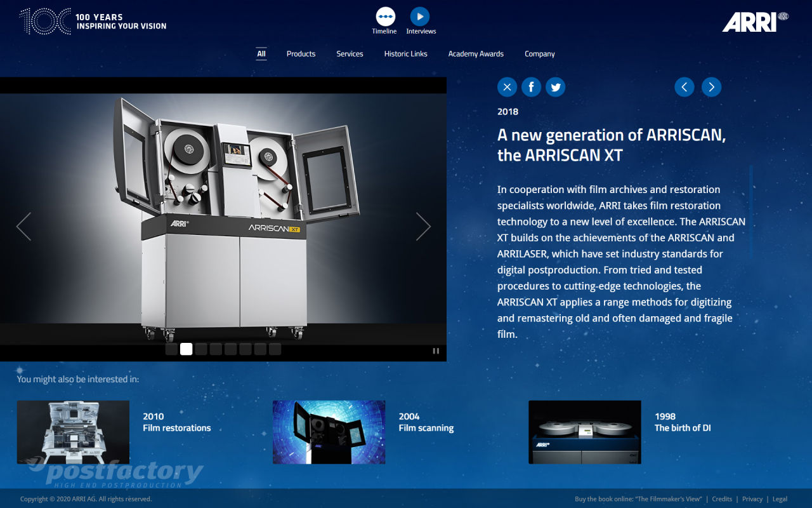Open Buy the book online link
Image resolution: width=812 pixels, height=508 pixels.
638,499
